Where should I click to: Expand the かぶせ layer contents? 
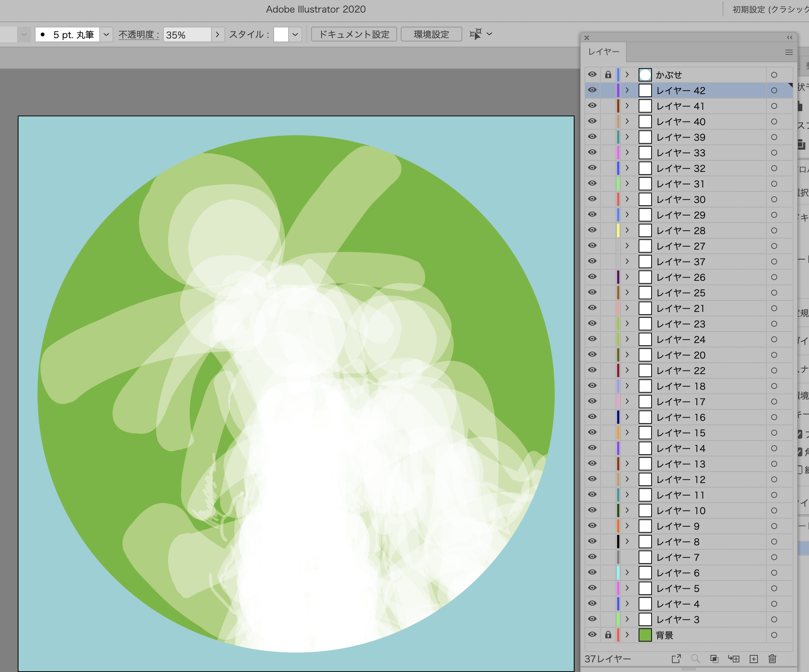(627, 74)
